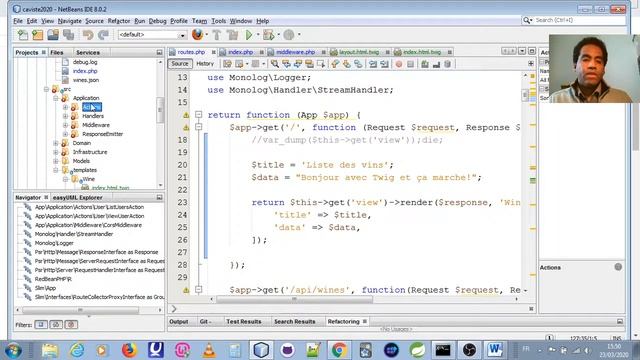Image resolution: width=640 pixels, height=360 pixels.
Task: Open the middleware.php editor tab
Action: (x=296, y=52)
